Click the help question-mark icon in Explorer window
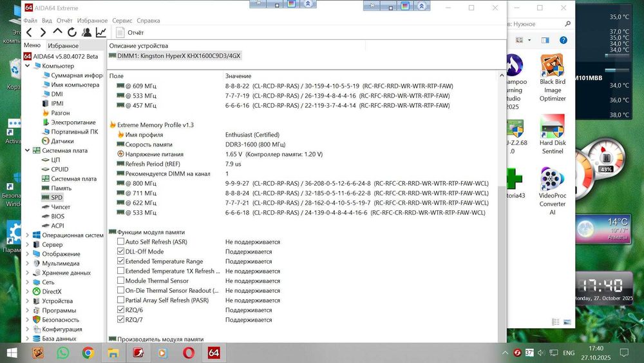This screenshot has width=644, height=363. [563, 40]
